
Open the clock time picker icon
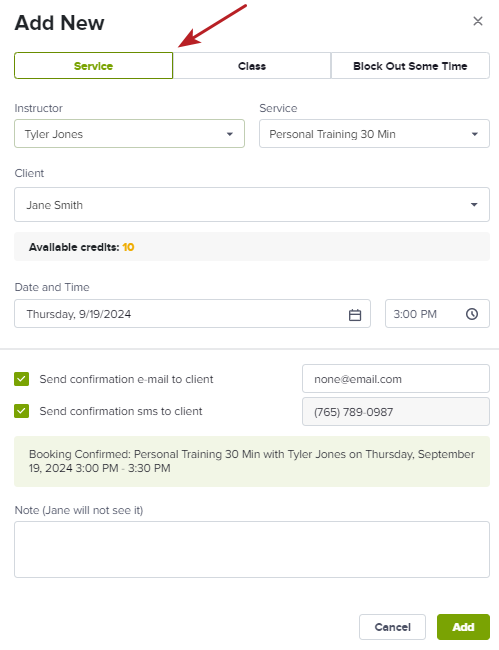tap(472, 314)
